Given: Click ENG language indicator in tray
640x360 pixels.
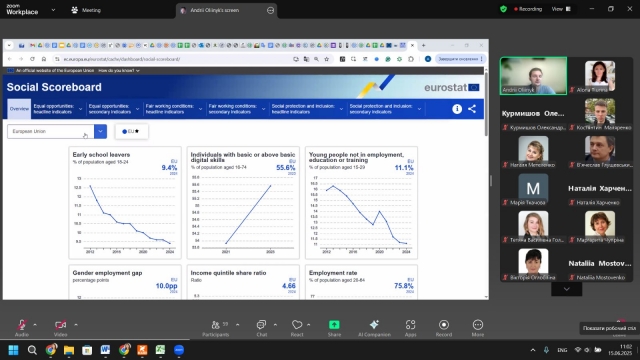Looking at the screenshot, I should tap(562, 350).
